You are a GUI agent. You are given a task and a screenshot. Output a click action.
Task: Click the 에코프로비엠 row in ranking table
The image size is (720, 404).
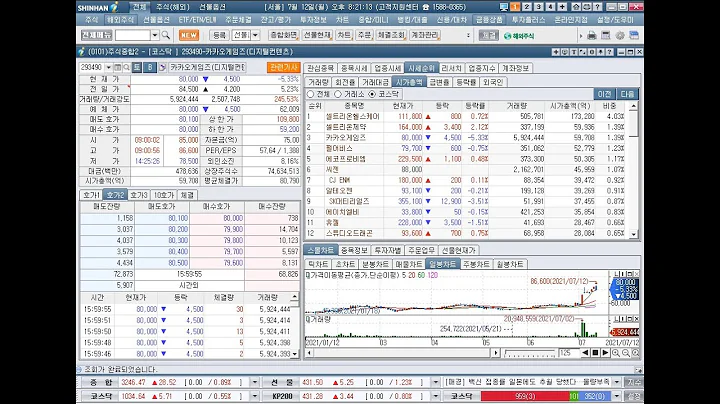coord(465,159)
